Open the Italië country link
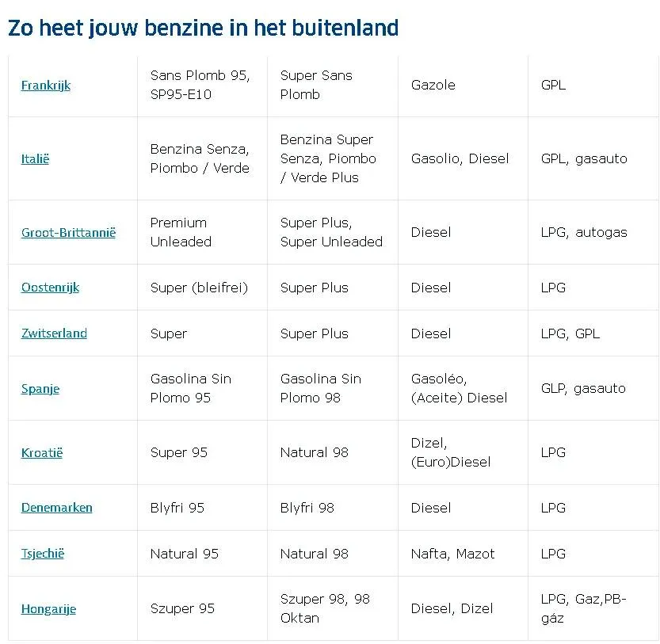The image size is (660, 644). (x=35, y=159)
